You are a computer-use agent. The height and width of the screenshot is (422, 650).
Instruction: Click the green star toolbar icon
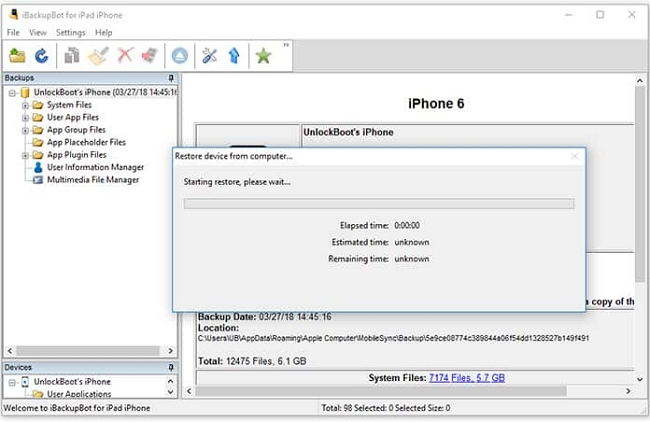click(x=263, y=56)
